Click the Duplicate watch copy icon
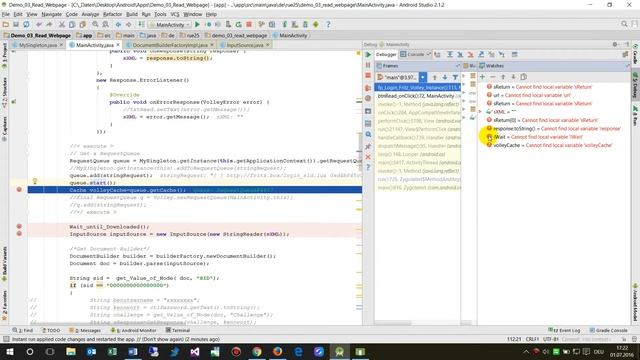This screenshot has height=360, width=640. (x=524, y=77)
